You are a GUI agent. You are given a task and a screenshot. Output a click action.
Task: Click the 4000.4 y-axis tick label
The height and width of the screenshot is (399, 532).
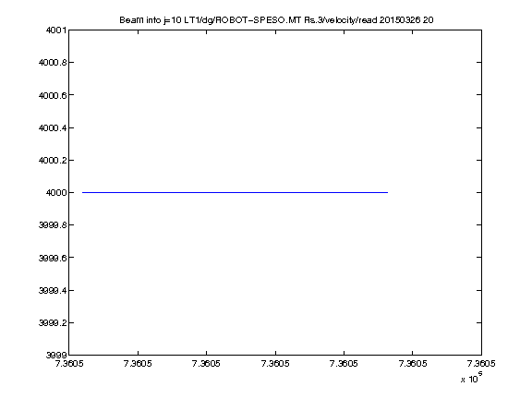coord(53,127)
